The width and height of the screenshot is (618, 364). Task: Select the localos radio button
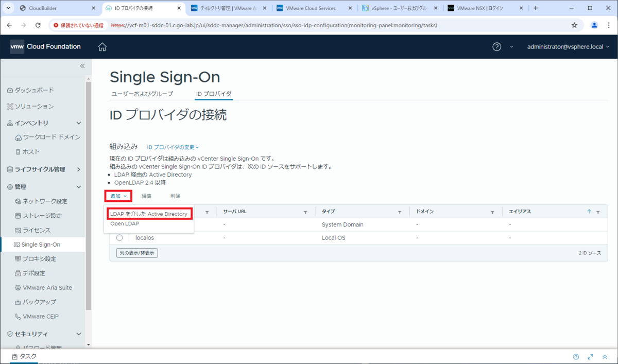click(x=119, y=238)
